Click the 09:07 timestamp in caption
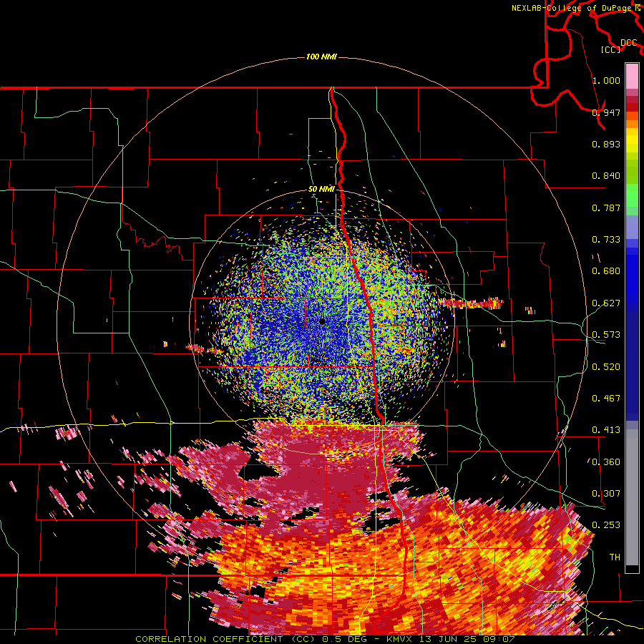 tap(499, 639)
